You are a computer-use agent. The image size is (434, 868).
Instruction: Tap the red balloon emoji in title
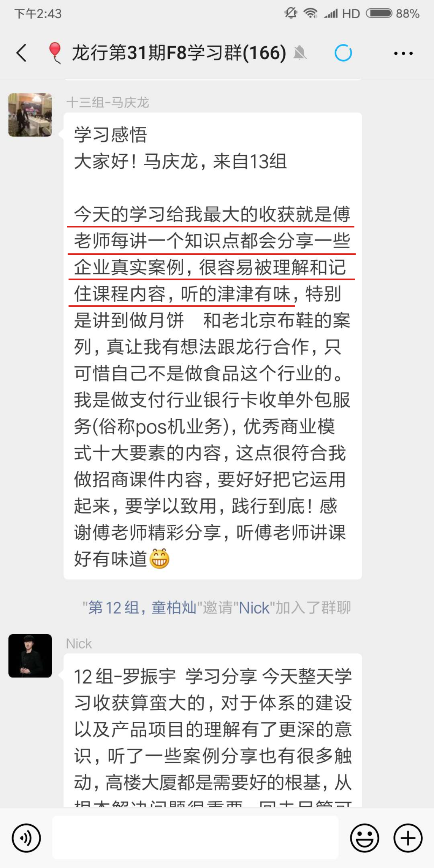click(55, 53)
